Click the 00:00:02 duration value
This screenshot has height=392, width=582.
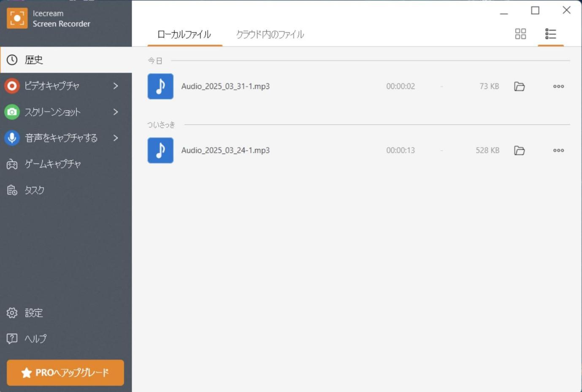click(401, 87)
